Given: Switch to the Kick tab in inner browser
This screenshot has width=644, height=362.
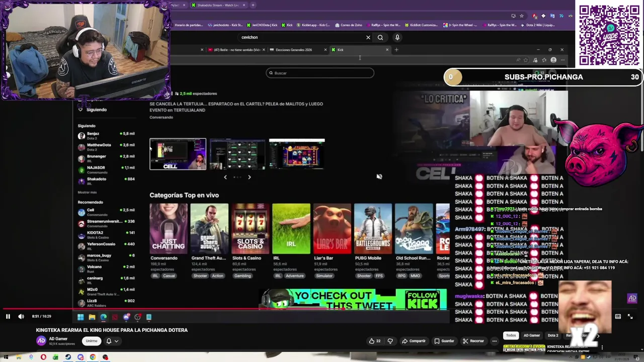Looking at the screenshot, I should click(x=360, y=50).
